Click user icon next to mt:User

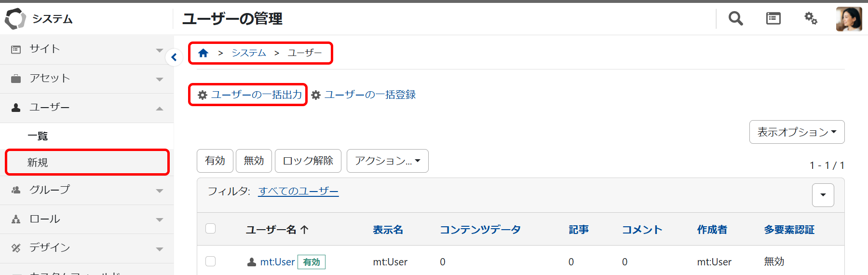pyautogui.click(x=251, y=262)
